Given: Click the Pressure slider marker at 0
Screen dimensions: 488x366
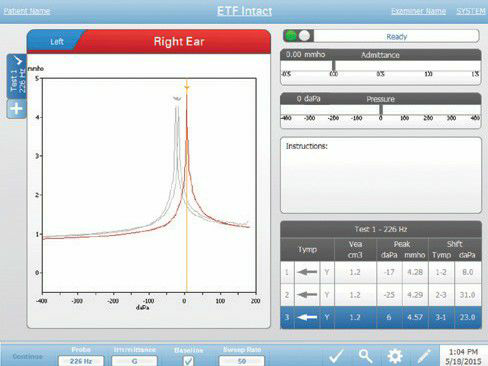Looking at the screenshot, I should click(381, 110).
